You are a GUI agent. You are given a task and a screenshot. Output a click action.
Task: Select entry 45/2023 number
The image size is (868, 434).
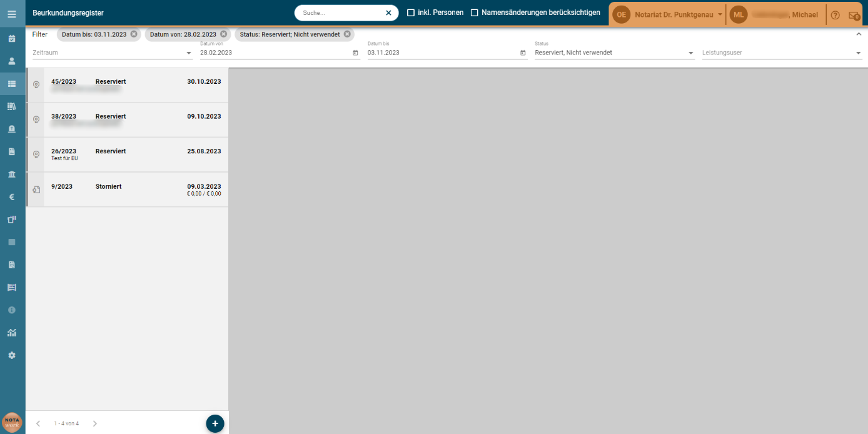coord(64,81)
